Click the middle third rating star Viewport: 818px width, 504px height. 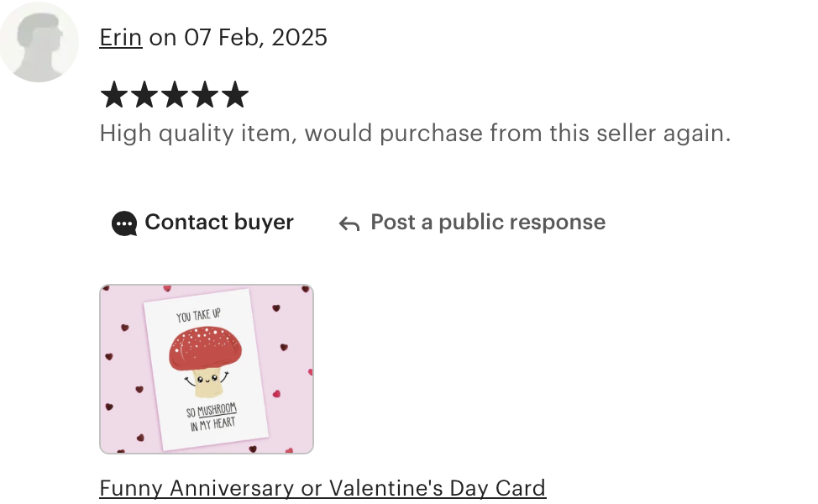(174, 95)
